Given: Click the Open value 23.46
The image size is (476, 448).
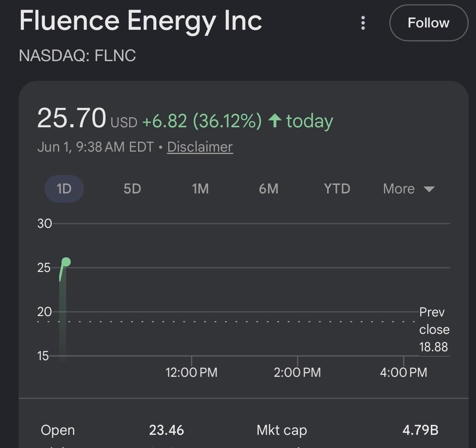Looking at the screenshot, I should pyautogui.click(x=167, y=430).
